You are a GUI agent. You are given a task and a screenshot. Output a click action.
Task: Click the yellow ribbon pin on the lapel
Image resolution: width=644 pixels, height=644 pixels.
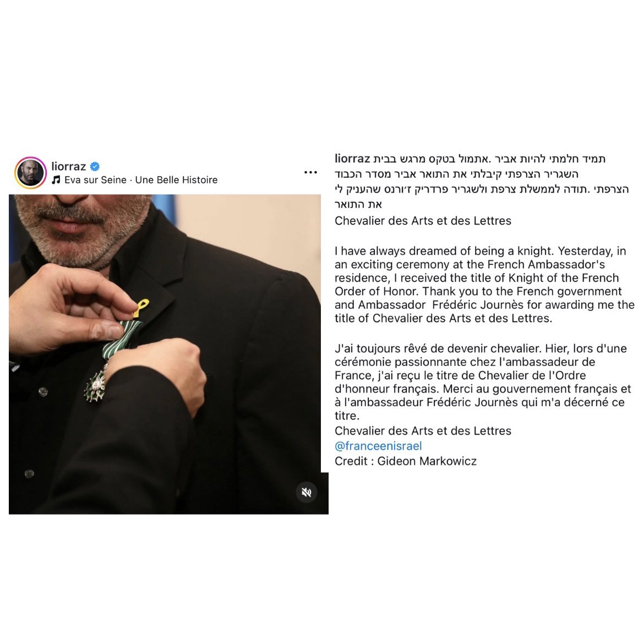[140, 308]
